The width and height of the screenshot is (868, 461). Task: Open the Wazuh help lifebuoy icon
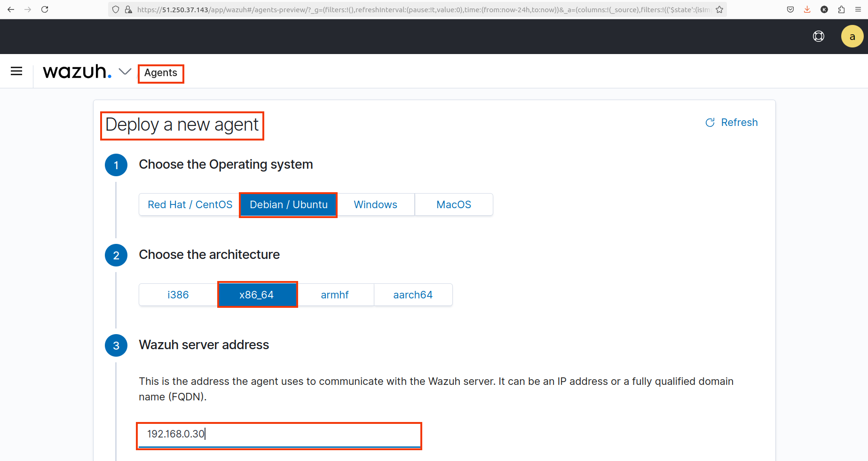click(819, 36)
